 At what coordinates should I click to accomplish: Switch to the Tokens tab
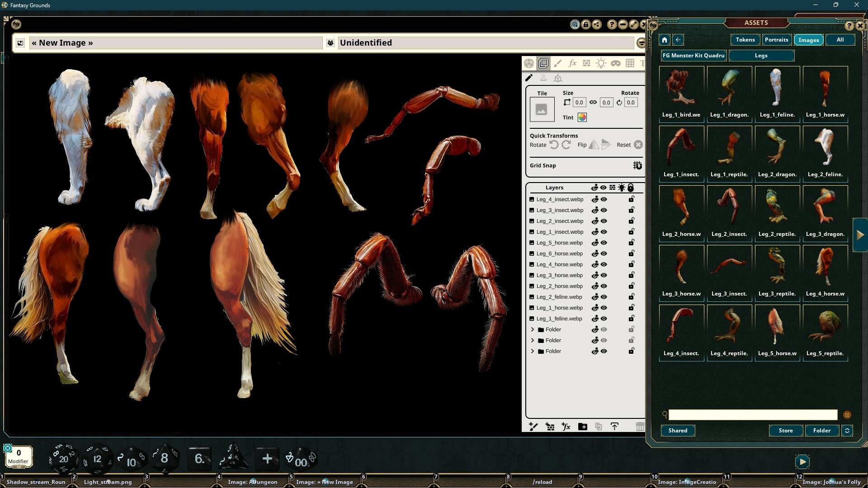(x=745, y=40)
